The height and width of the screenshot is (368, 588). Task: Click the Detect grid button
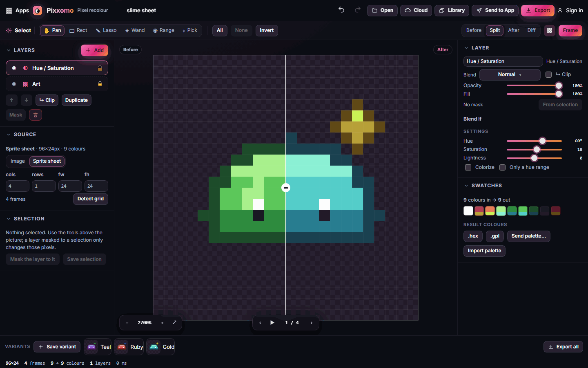tap(91, 199)
